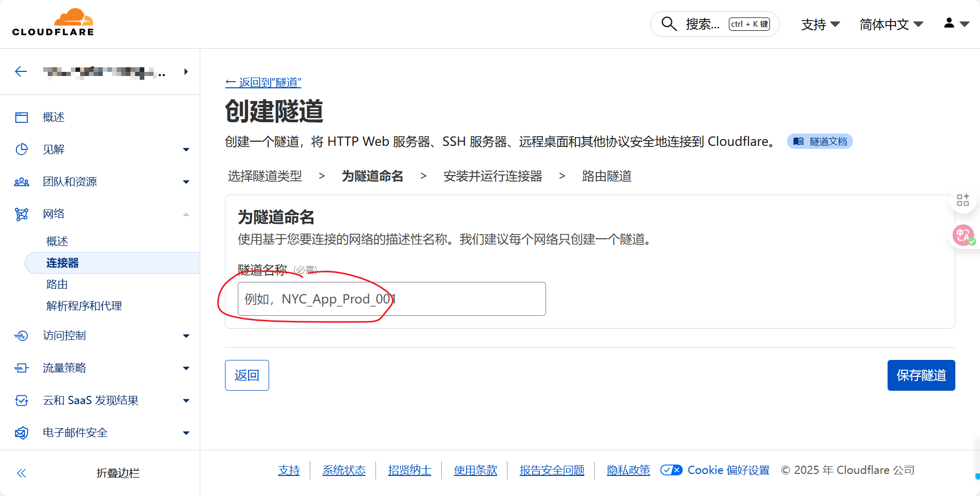Focus the 隧道名称 input field
This screenshot has height=496, width=980.
coord(392,299)
